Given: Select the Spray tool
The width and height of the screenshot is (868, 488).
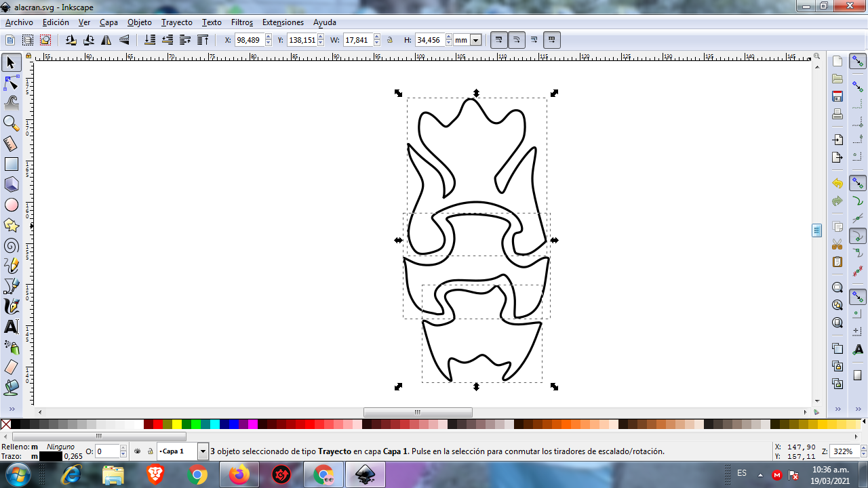Looking at the screenshot, I should (x=11, y=347).
